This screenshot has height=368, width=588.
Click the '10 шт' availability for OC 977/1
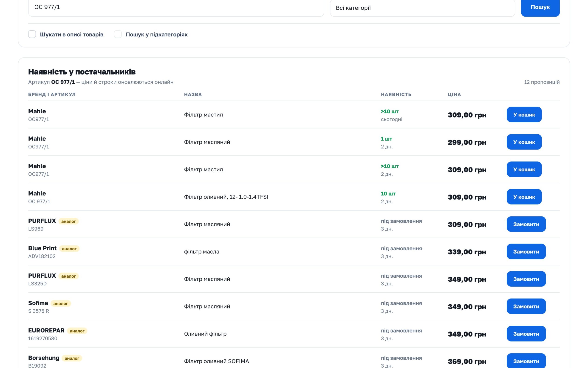[x=388, y=194]
